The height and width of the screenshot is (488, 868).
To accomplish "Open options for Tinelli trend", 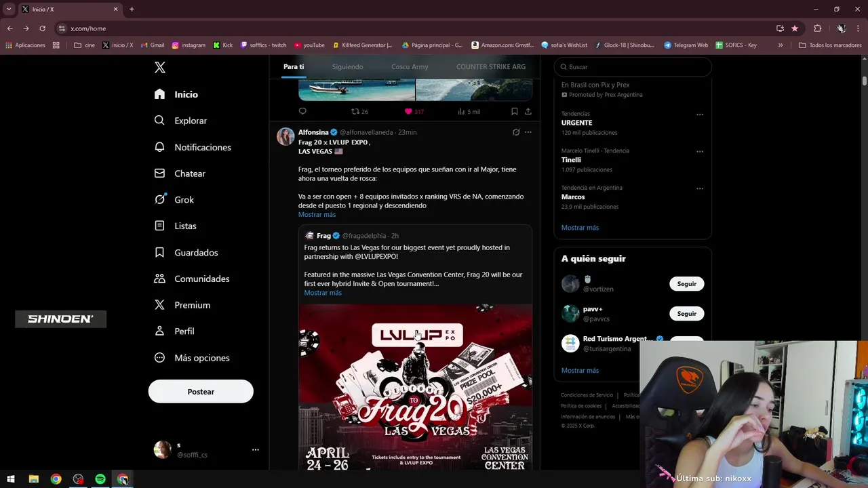I will point(700,152).
